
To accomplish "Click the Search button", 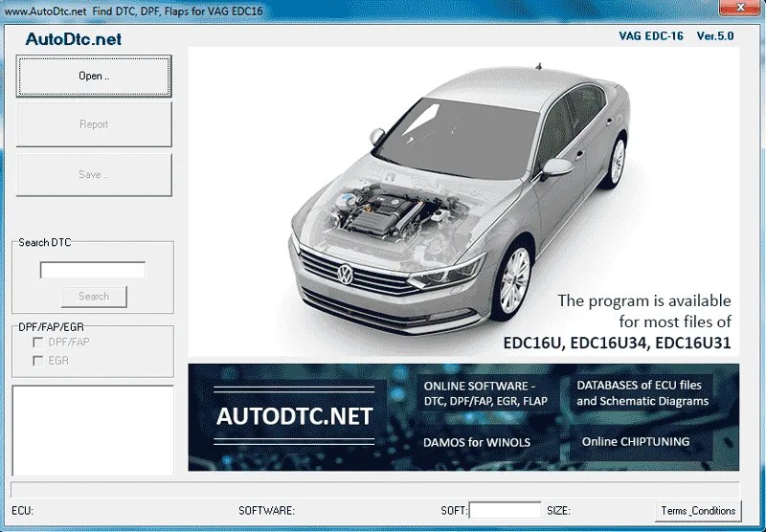I will pos(94,297).
